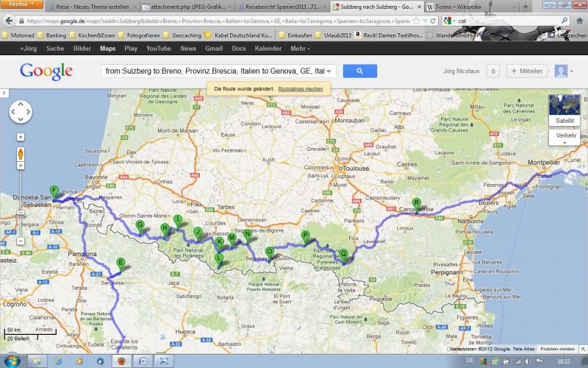Viewport: 588px width, 368px height.
Task: Select route marker M
Action: pos(232,238)
